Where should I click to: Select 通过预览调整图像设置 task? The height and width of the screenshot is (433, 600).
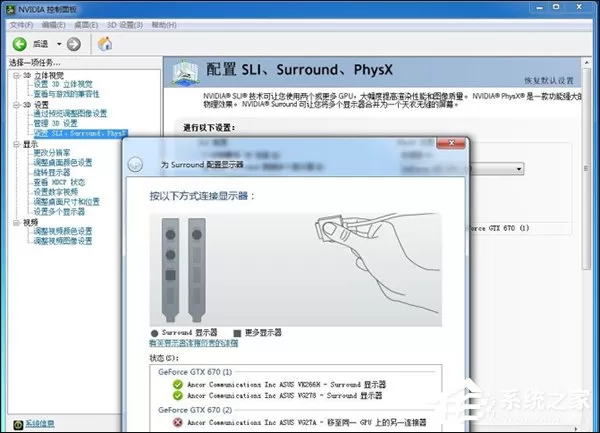[x=70, y=113]
